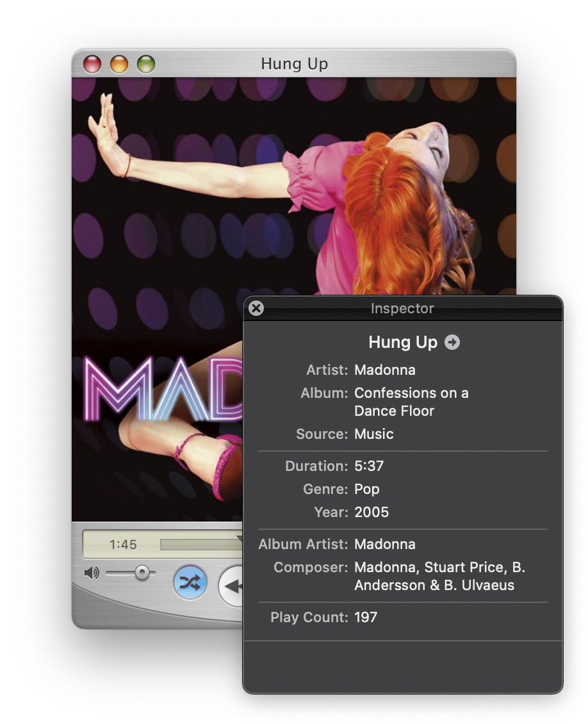This screenshot has height=724, width=588.
Task: Click the Album Artist value Madonna
Action: tap(384, 544)
